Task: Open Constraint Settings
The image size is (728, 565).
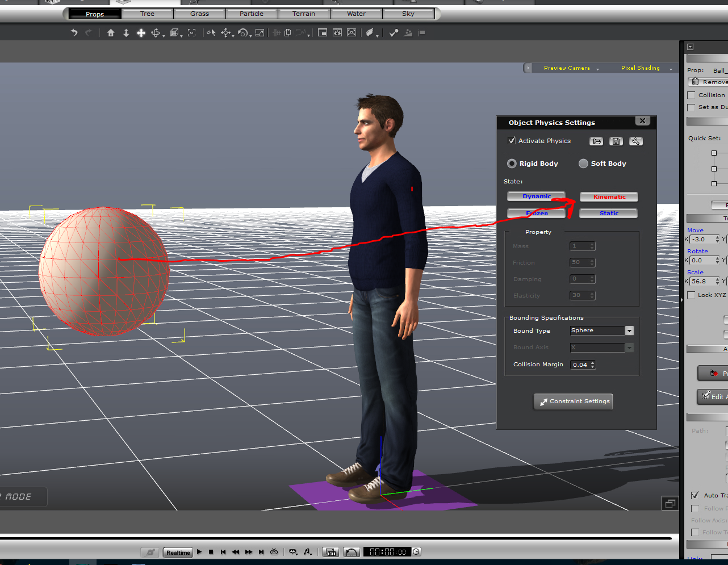Action: (574, 401)
